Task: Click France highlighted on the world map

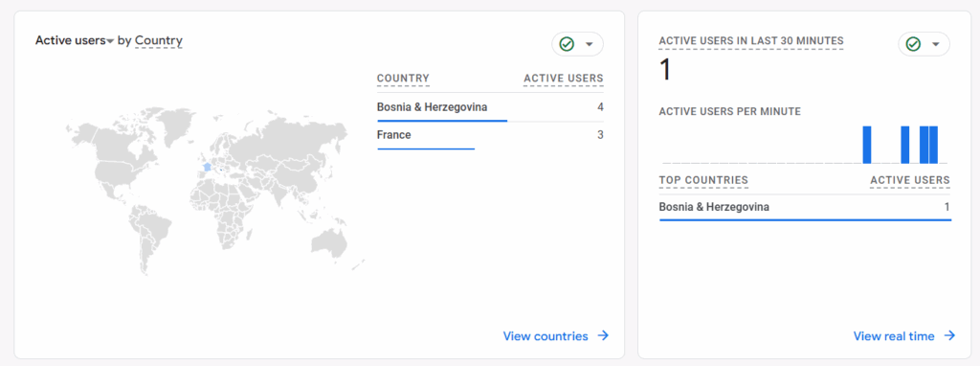Action: coord(207,167)
